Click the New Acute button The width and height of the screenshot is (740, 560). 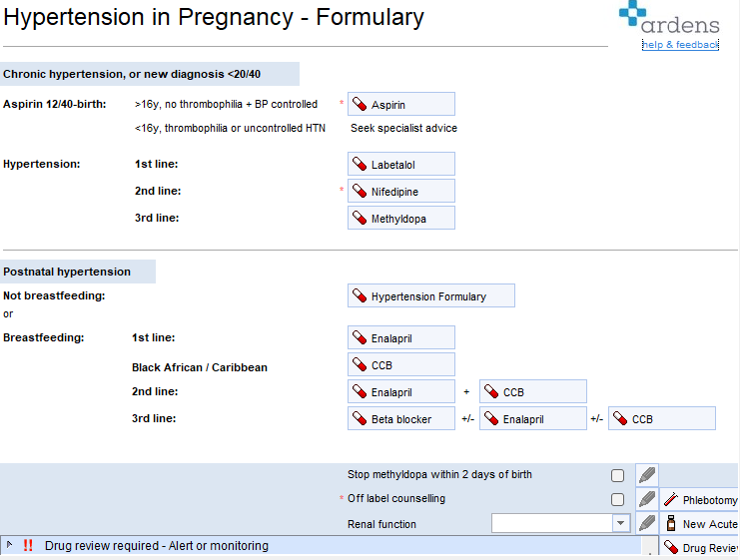(700, 524)
